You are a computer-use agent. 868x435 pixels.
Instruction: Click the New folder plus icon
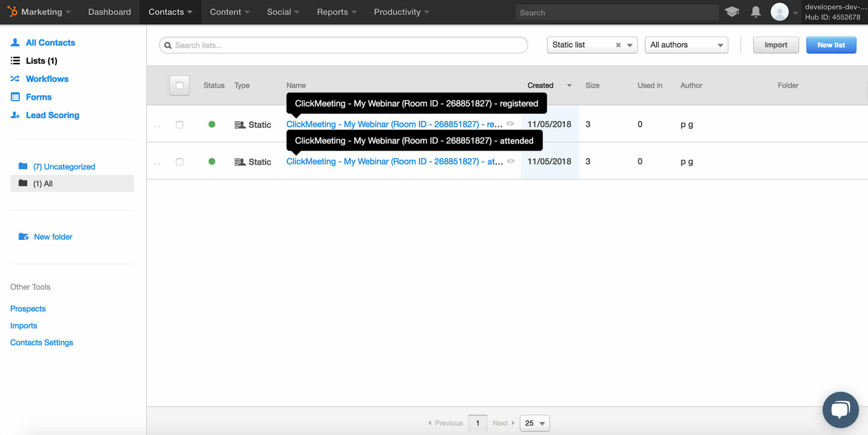(x=24, y=236)
